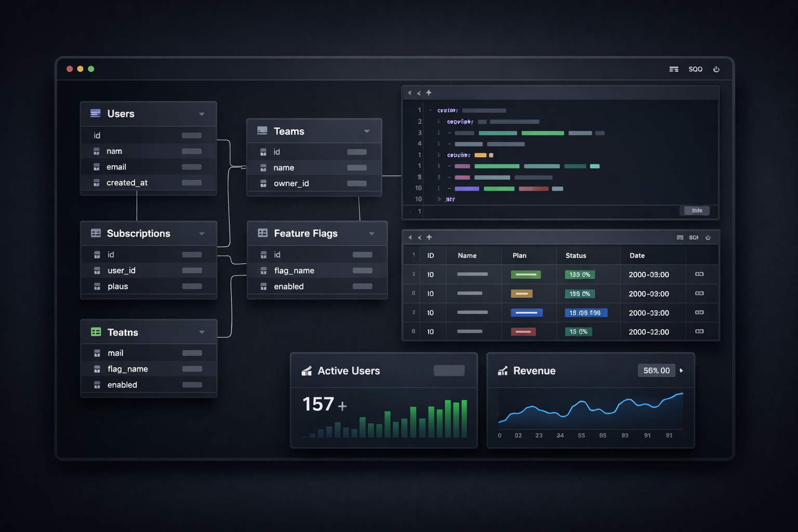The height and width of the screenshot is (532, 798).
Task: Click the SQO tab in top bar
Action: pos(696,69)
